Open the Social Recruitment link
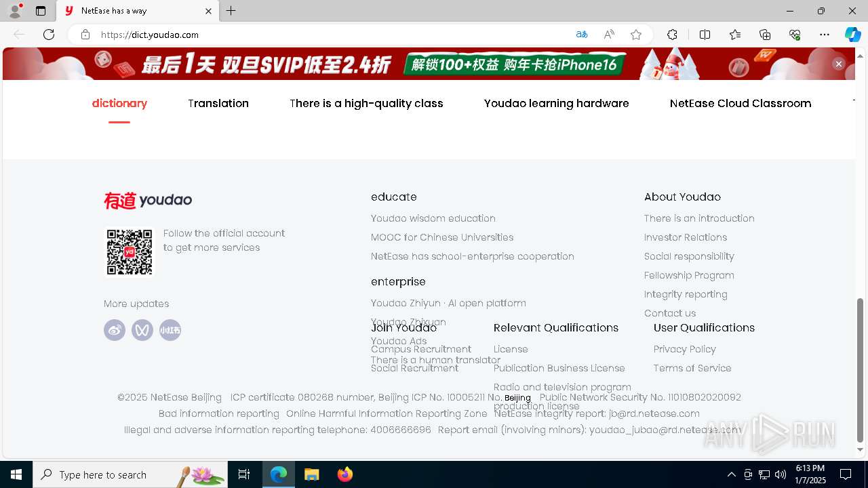Image resolution: width=868 pixels, height=488 pixels. pos(415,368)
